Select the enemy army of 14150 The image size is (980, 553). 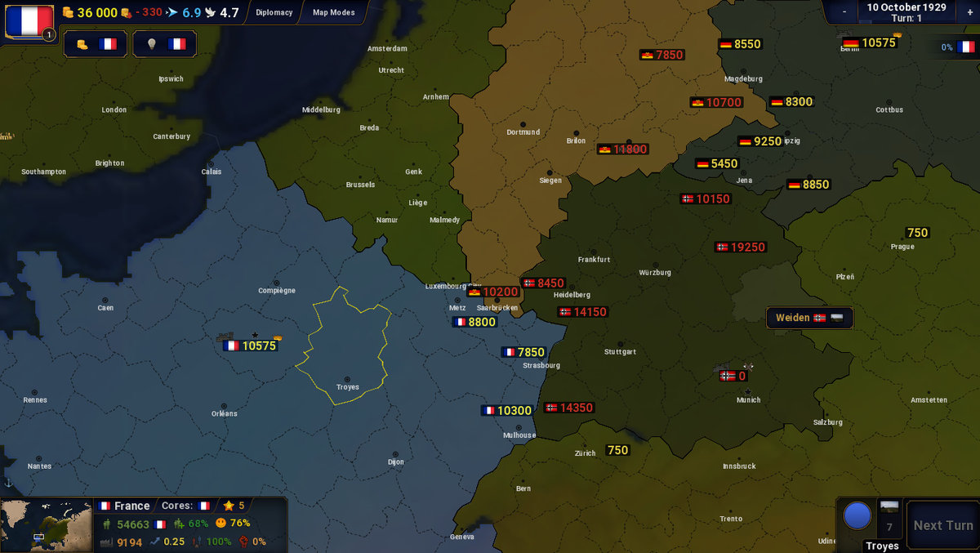click(584, 311)
